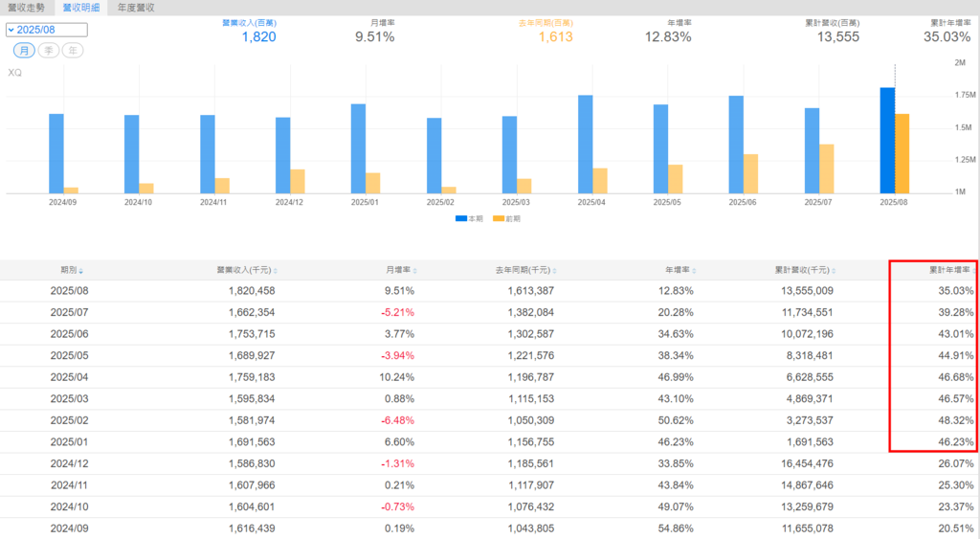
Task: Select the 月 period option
Action: pyautogui.click(x=24, y=51)
